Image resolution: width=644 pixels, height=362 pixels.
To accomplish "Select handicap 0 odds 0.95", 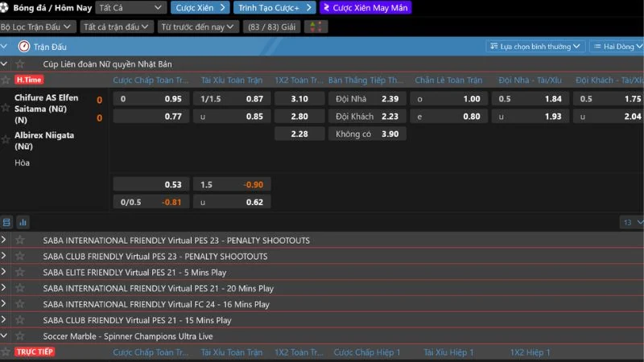I will click(151, 99).
